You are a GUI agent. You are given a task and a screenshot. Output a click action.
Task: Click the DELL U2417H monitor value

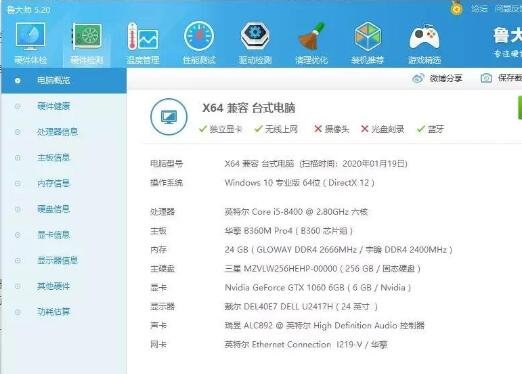301,307
